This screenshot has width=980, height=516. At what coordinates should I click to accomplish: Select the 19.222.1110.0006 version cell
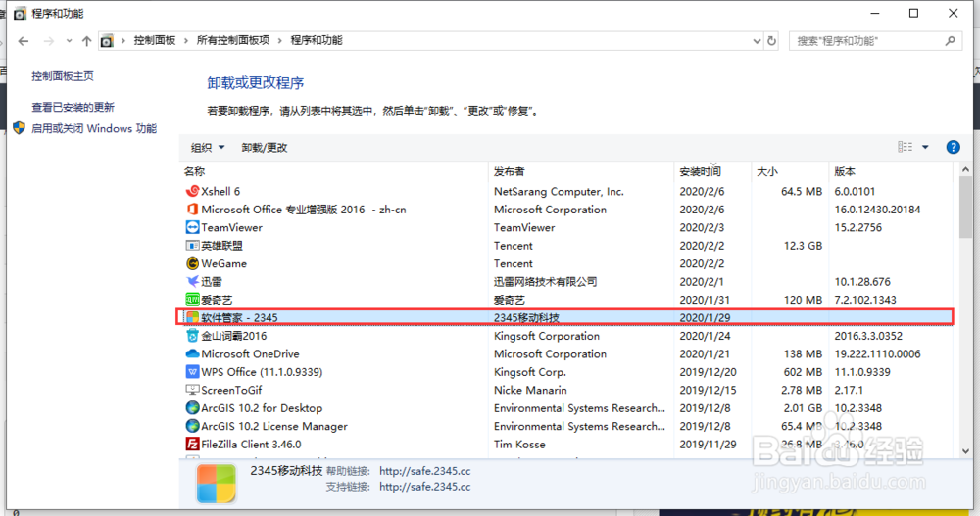coord(877,353)
